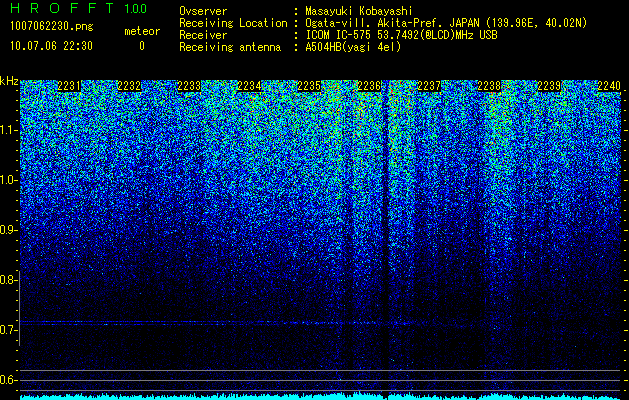Click the 2234 time marker
629x400 pixels.
pos(249,86)
